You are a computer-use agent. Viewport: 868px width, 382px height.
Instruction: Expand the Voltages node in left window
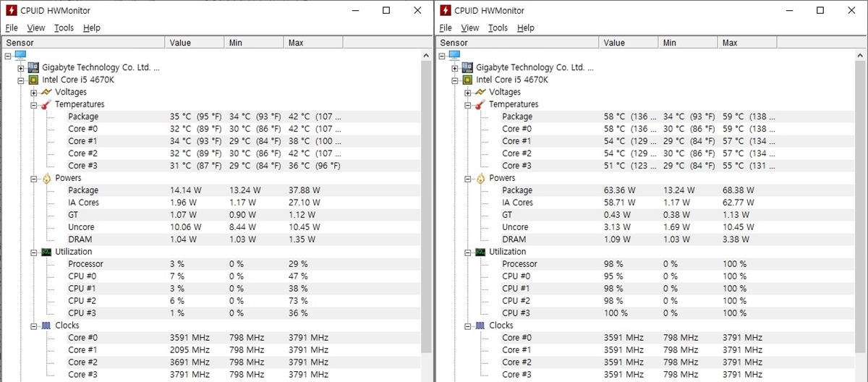tap(34, 92)
